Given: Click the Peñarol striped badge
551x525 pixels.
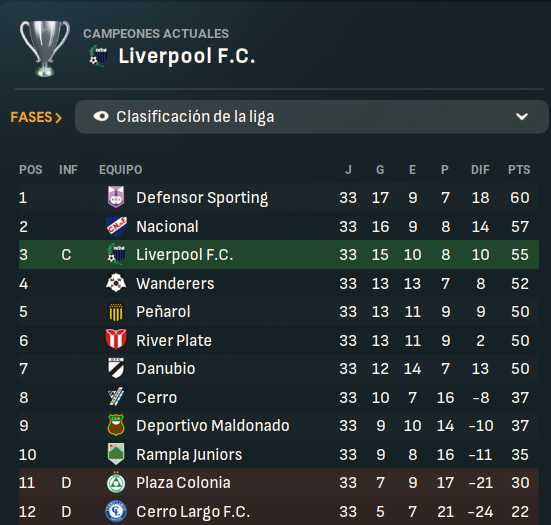Looking at the screenshot, I should tap(116, 311).
